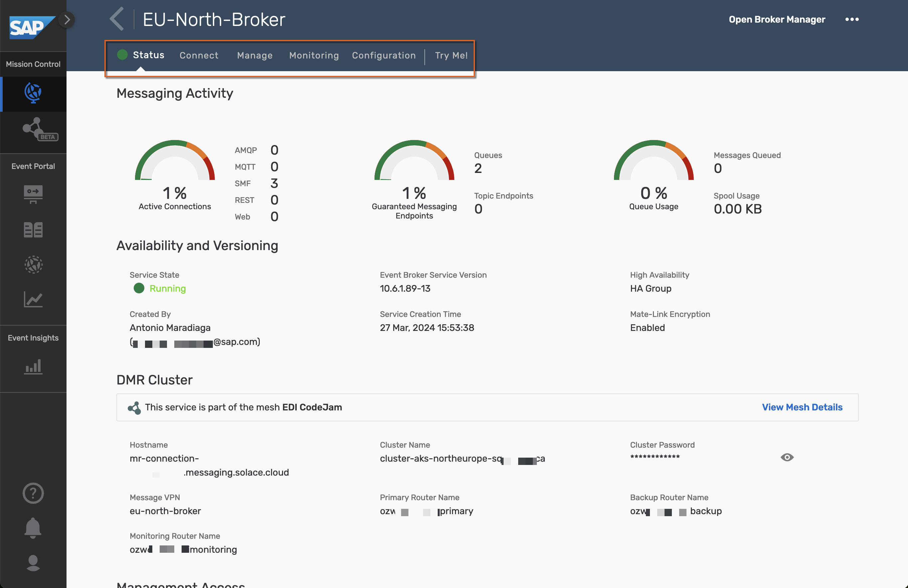
Task: Open Cluster Manager globe icon in sidebar
Action: [x=33, y=93]
